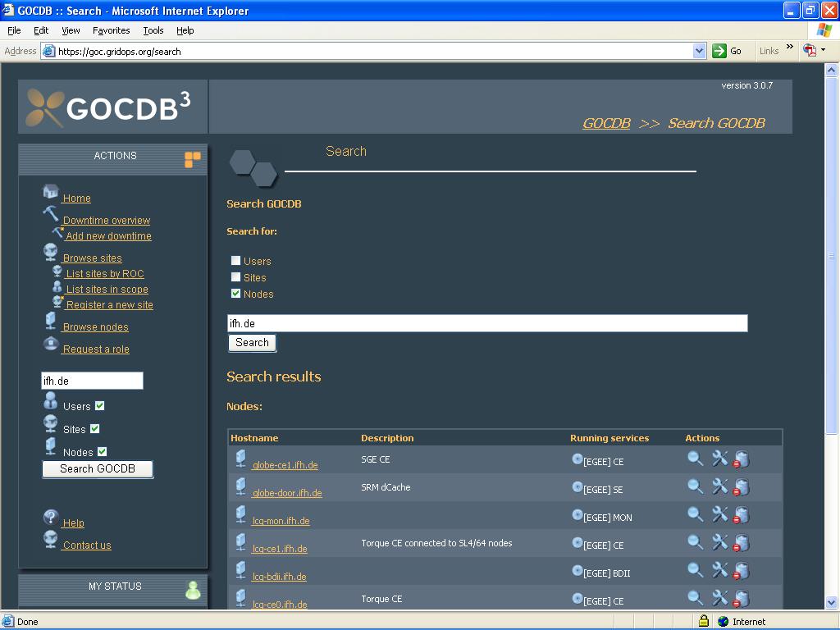This screenshot has width=840, height=630.
Task: Click the magnifier icon for globe-door.ifh.de
Action: tap(696, 486)
